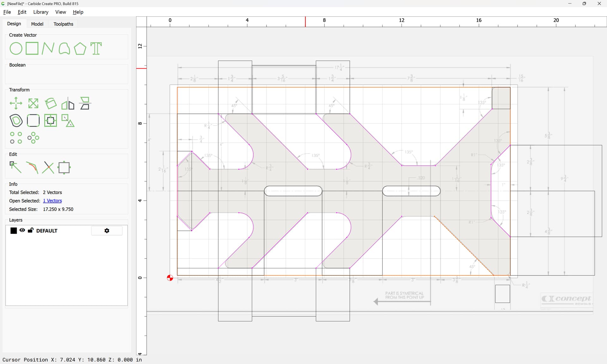
Task: Select the DEFAULT layer row
Action: (x=66, y=231)
